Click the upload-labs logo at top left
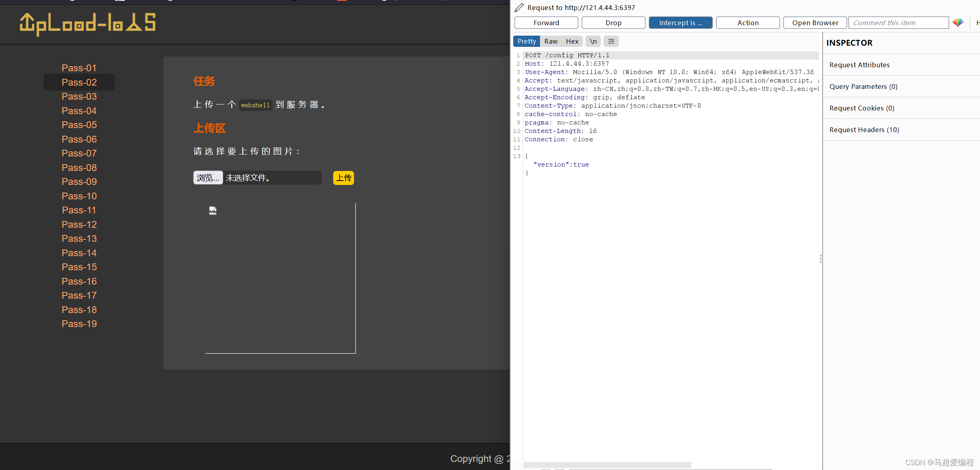This screenshot has height=470, width=980. [x=87, y=23]
